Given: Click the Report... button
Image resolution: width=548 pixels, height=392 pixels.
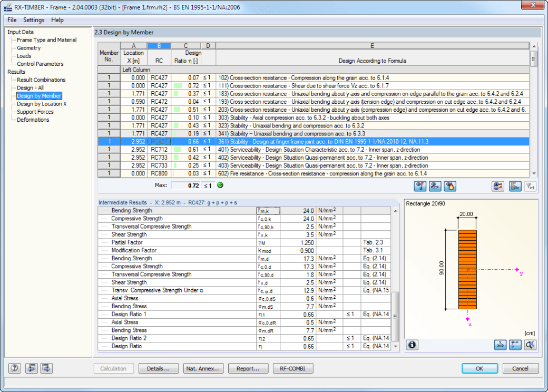Looking at the screenshot, I should click(248, 368).
